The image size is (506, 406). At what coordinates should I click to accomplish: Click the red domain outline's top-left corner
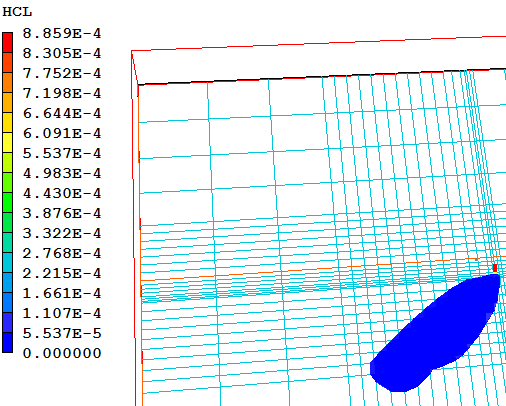pos(132,51)
